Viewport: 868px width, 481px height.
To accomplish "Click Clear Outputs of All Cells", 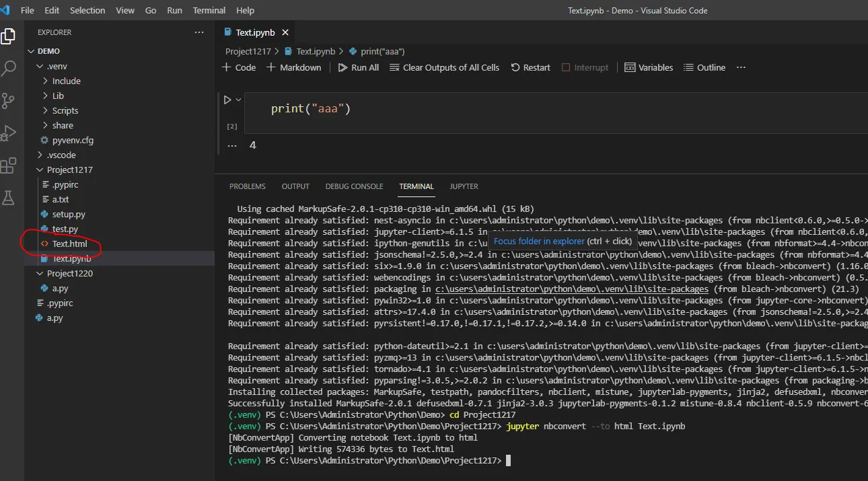I will tap(444, 67).
